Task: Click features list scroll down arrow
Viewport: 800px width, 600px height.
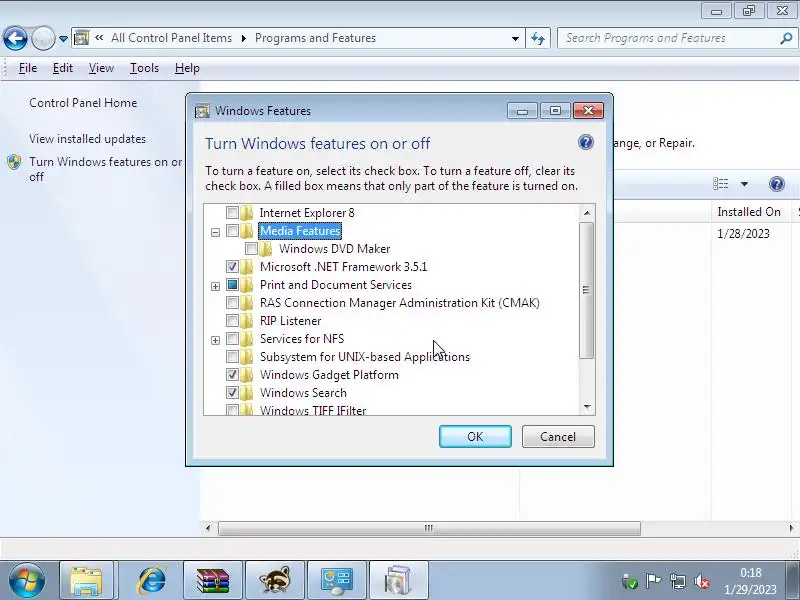Action: [x=587, y=407]
